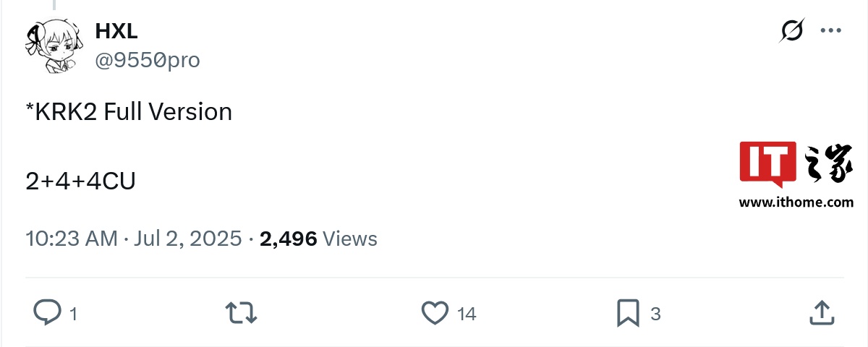This screenshot has height=347, width=868.
Task: Bookmark the tweet using the bookmark icon
Action: click(626, 313)
